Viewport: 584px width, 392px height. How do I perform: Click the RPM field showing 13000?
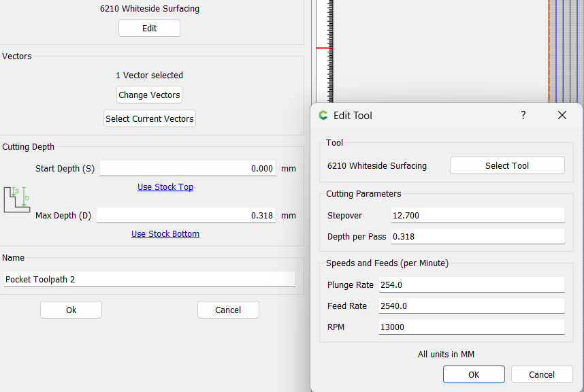(x=472, y=327)
